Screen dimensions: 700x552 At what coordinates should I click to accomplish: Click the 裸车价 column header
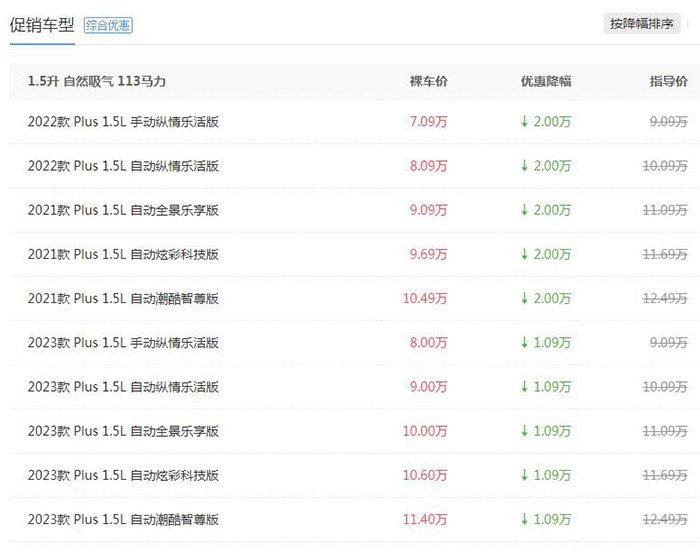click(x=429, y=81)
